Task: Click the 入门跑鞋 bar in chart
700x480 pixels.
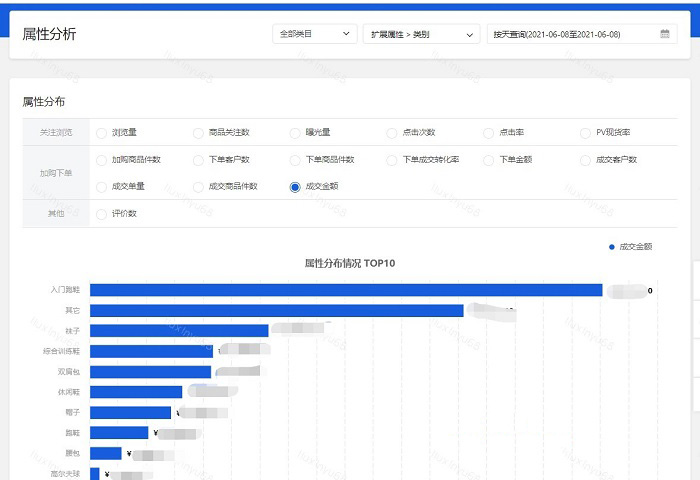Action: 346,290
